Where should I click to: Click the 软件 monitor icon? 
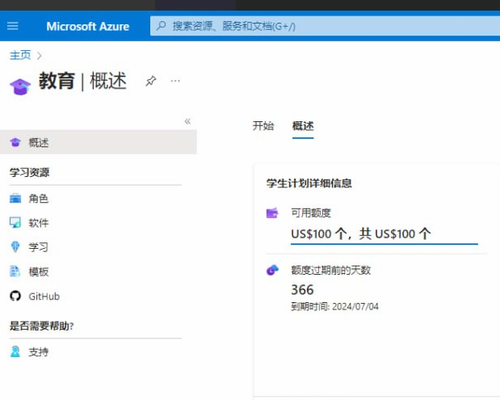[x=15, y=223]
